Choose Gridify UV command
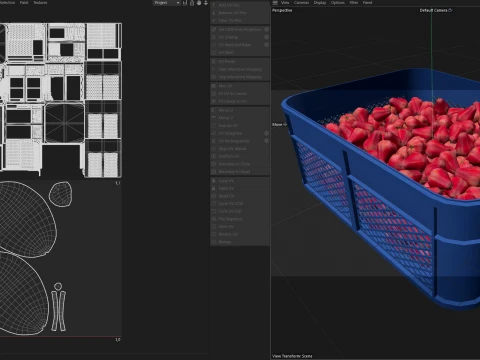480x360 pixels. coord(240,156)
